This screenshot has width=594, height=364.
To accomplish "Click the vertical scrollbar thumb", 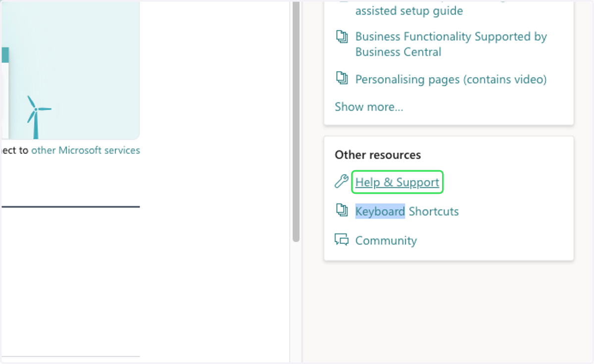I will point(296,121).
